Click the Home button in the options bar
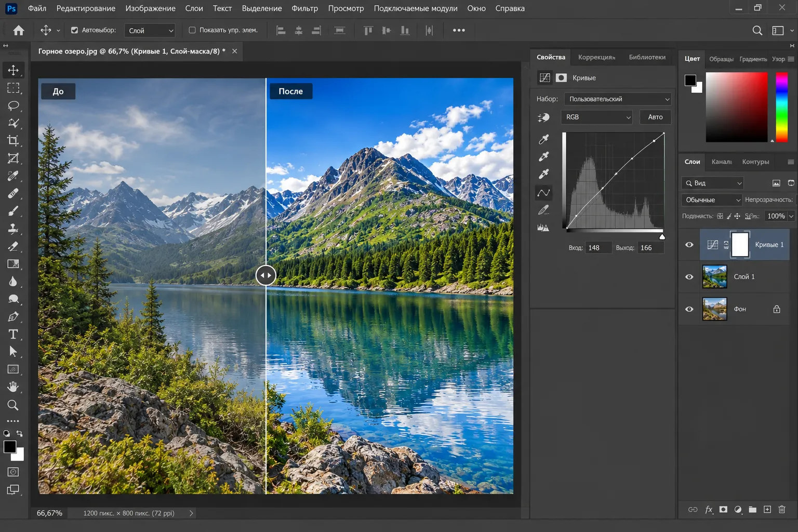The image size is (798, 532). pyautogui.click(x=19, y=31)
